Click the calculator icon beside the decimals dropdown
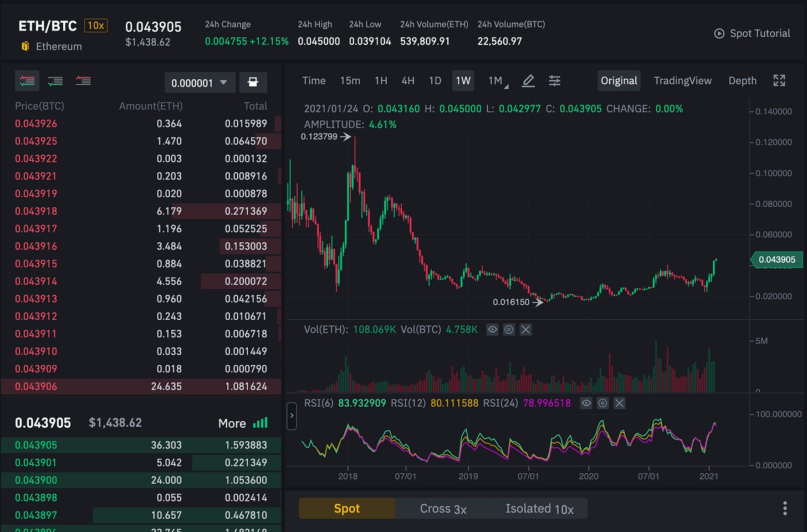This screenshot has width=807, height=532. click(253, 83)
